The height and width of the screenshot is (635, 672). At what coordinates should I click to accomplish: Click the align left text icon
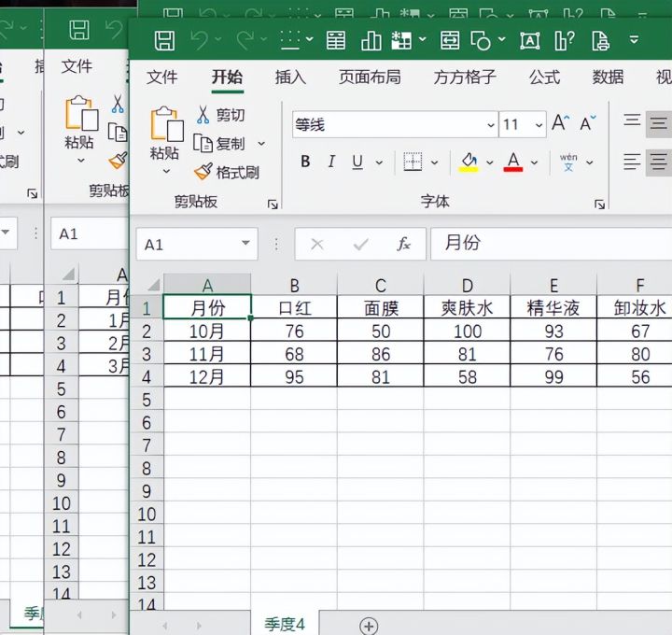pos(632,162)
